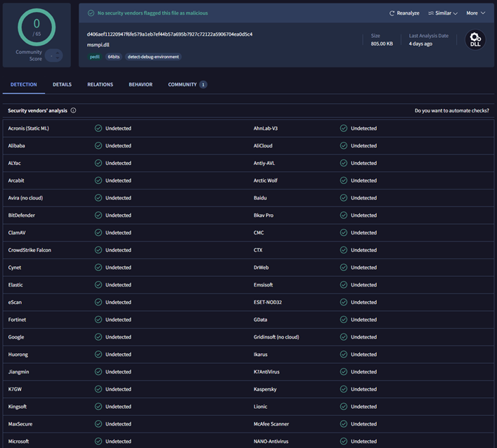The height and width of the screenshot is (448, 497).
Task: Click the Community Score vote control
Action: [x=54, y=55]
